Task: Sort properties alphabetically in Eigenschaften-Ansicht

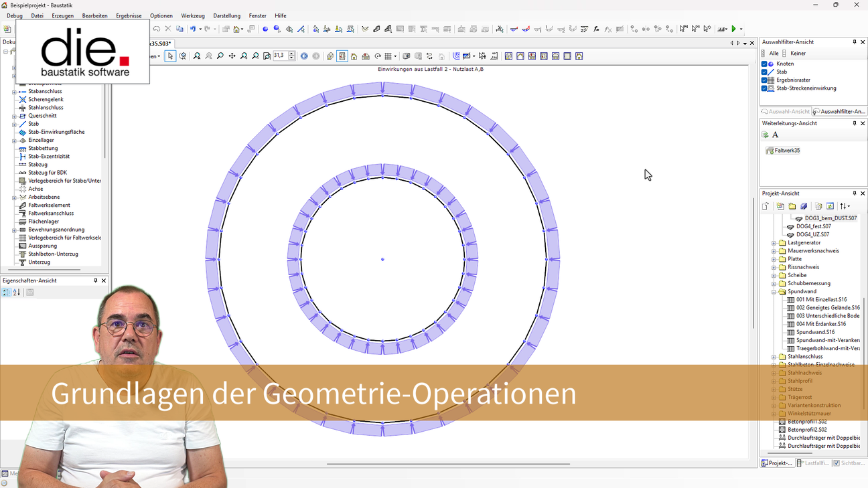Action: pos(17,293)
